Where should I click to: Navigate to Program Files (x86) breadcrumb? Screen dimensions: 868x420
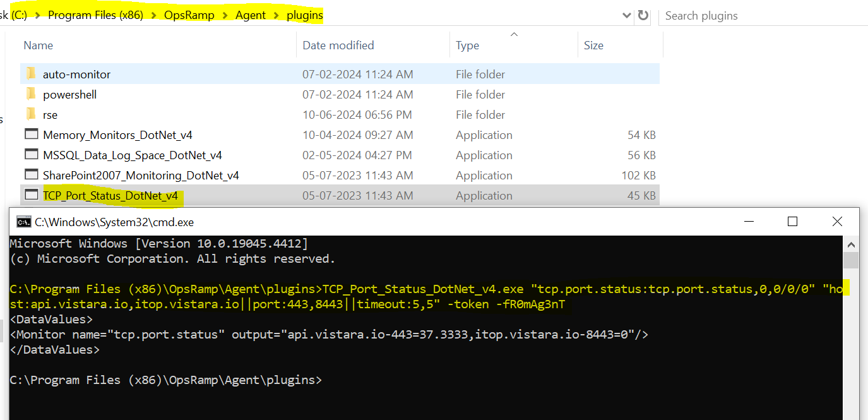point(96,15)
